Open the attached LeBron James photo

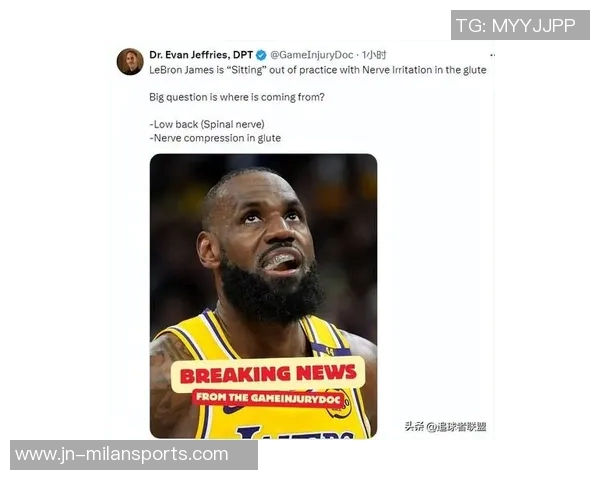pos(263,296)
